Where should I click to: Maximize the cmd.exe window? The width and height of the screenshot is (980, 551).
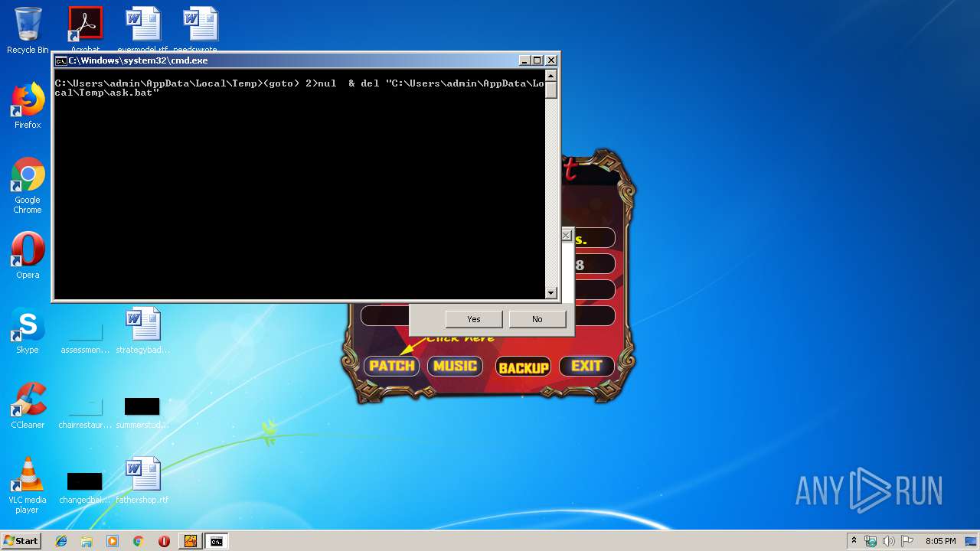coord(537,60)
